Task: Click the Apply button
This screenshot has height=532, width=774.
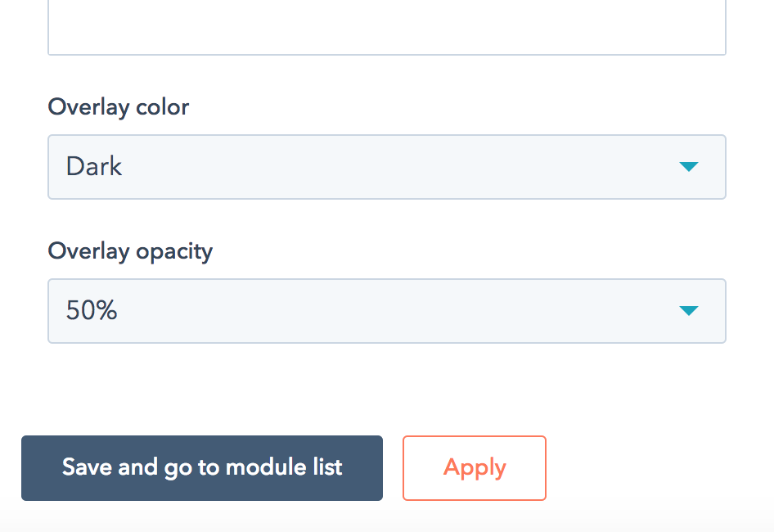Action: 475,467
